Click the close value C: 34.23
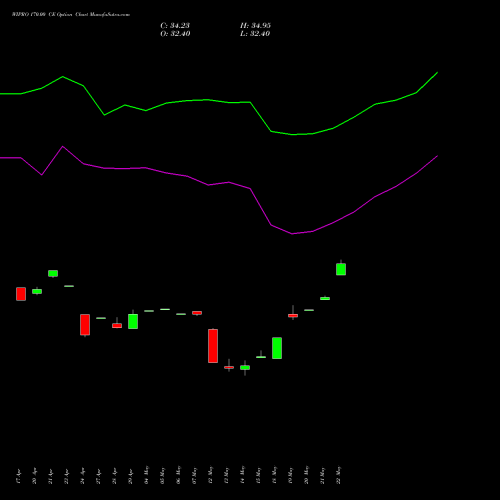Viewport: 500px width, 500px height. click(175, 26)
